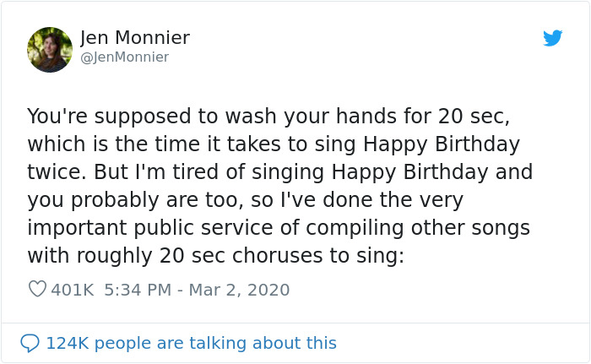Click the speech bubble reply icon
The width and height of the screenshot is (591, 364).
(30, 343)
